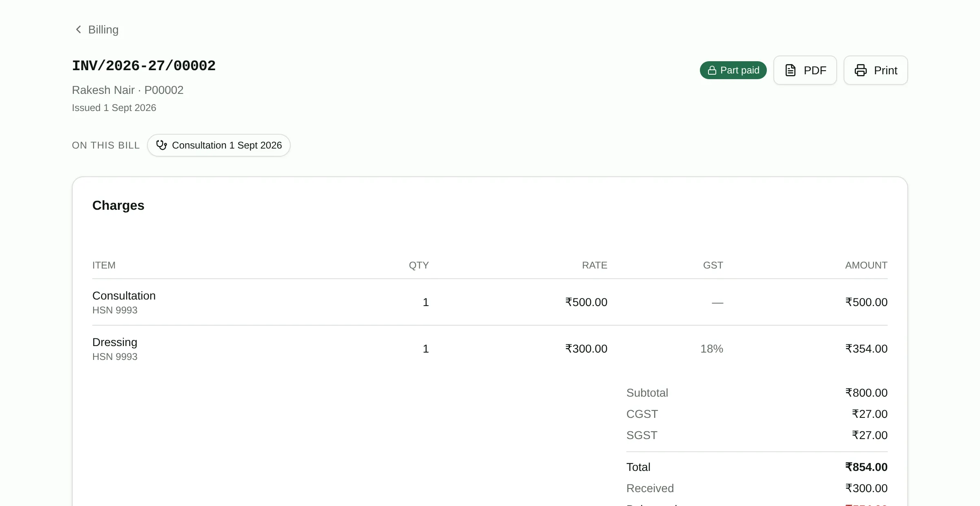Click the Subtotal value ₹800.00
The image size is (980, 506).
point(866,393)
